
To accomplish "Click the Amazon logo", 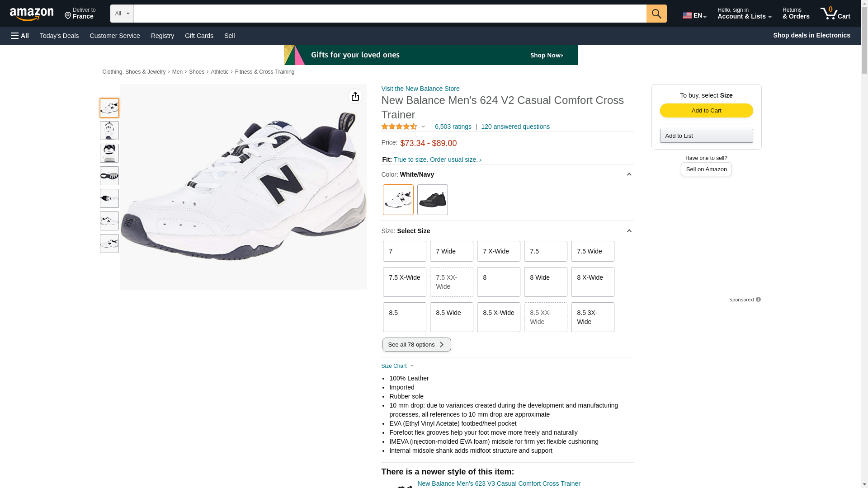I will pos(32,14).
